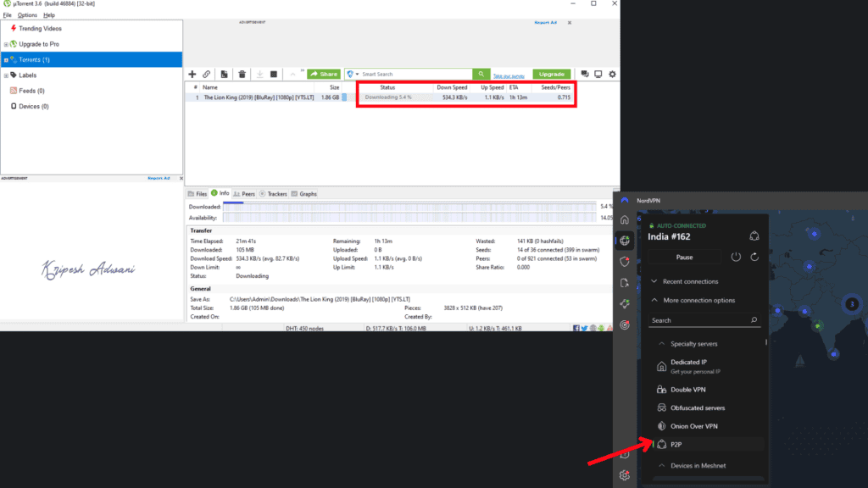Select the NordVPN shield Threat Protection icon
The width and height of the screenshot is (868, 488).
point(625,262)
